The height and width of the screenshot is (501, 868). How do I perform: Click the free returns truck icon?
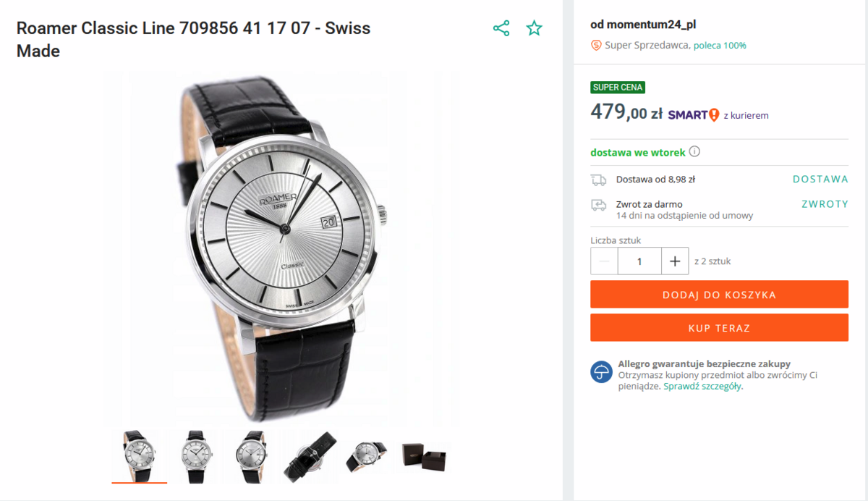click(x=598, y=205)
